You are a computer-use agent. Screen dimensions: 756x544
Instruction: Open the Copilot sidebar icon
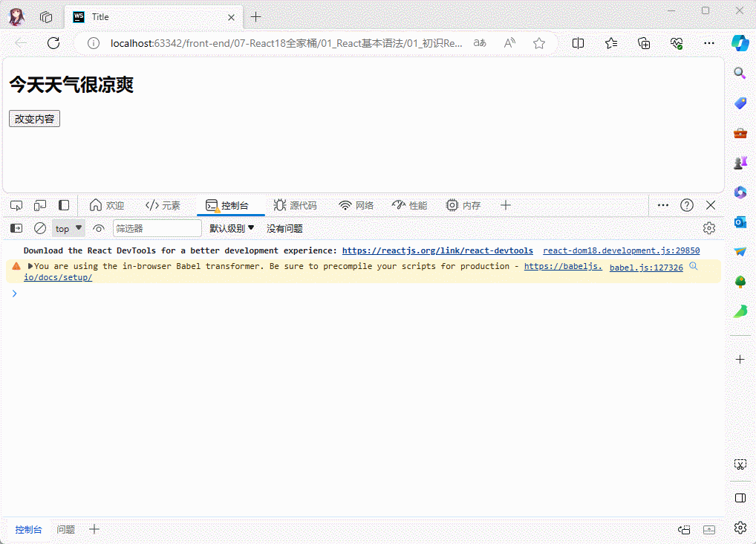(740, 42)
